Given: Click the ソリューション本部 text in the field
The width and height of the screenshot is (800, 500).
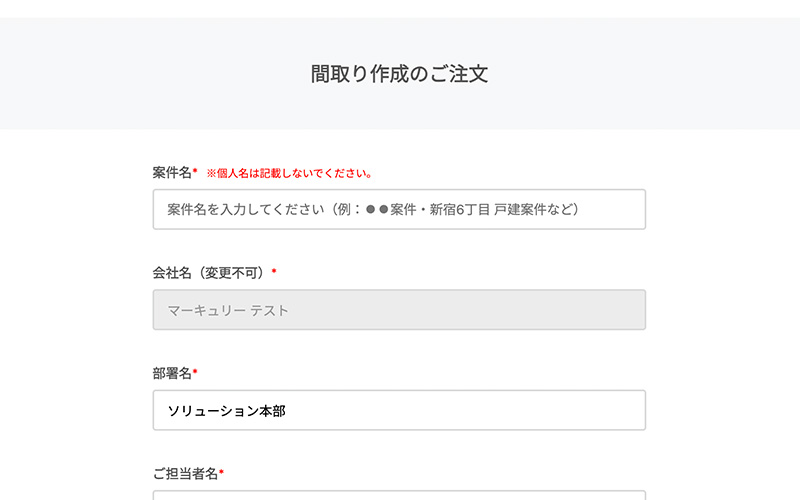Looking at the screenshot, I should click(x=226, y=410).
